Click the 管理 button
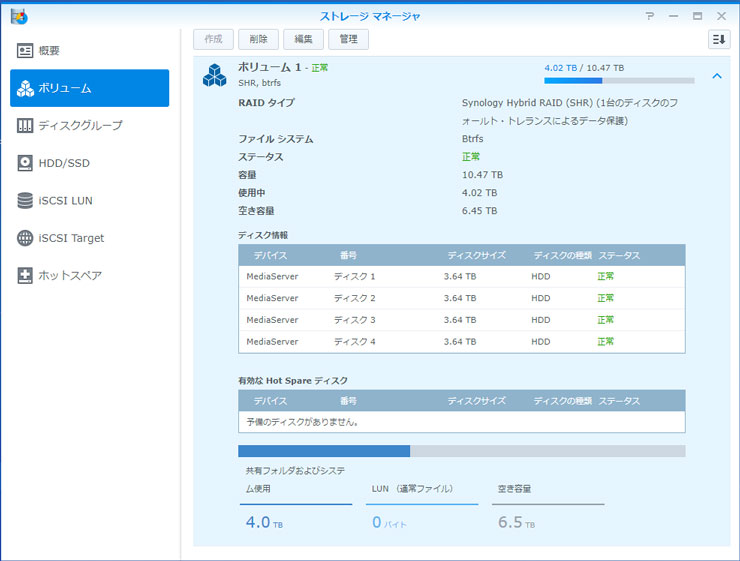Screen dimensions: 740x561 tap(348, 39)
